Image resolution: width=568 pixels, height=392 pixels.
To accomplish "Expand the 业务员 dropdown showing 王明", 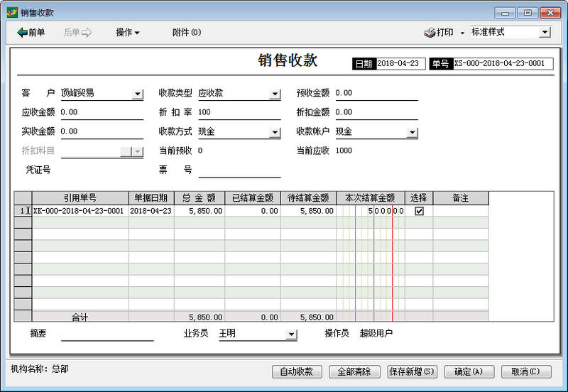I will tap(291, 334).
